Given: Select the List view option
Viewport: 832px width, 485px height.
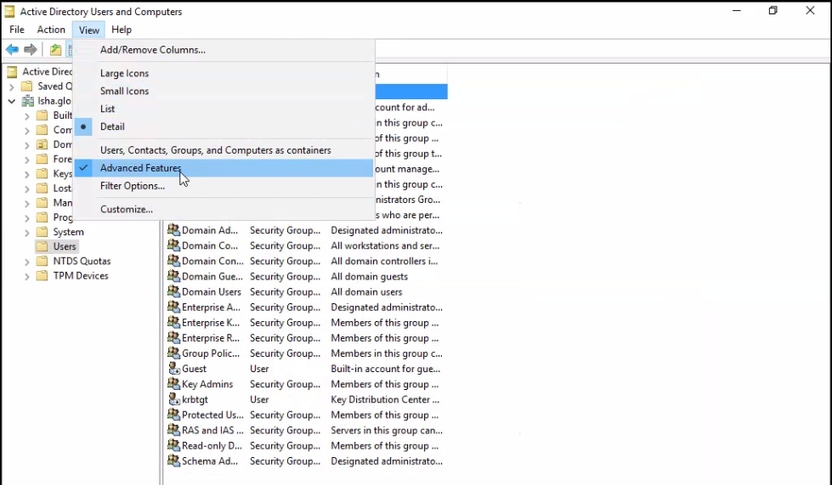Looking at the screenshot, I should [223, 109].
